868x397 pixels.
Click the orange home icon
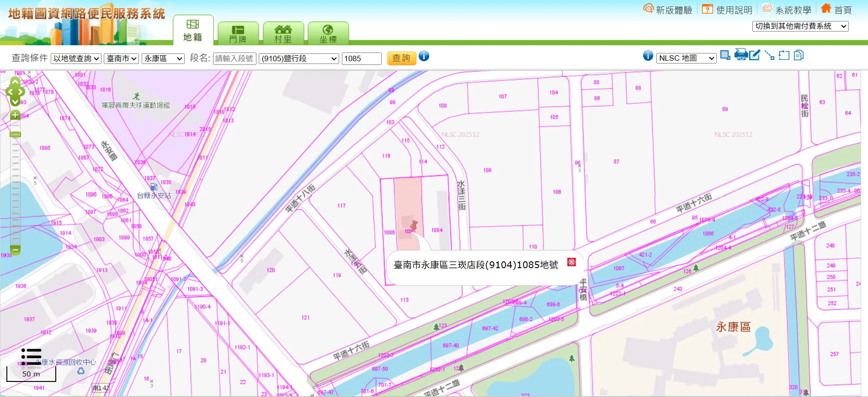pyautogui.click(x=825, y=8)
